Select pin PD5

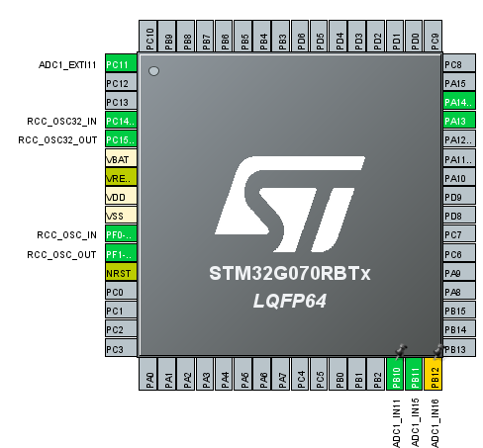point(319,37)
